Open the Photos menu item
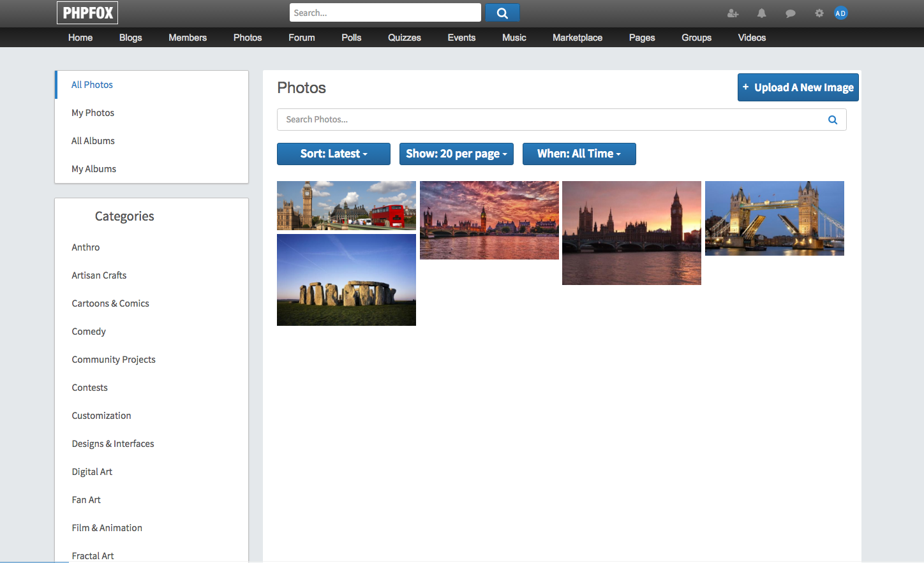The image size is (924, 563). coord(248,38)
